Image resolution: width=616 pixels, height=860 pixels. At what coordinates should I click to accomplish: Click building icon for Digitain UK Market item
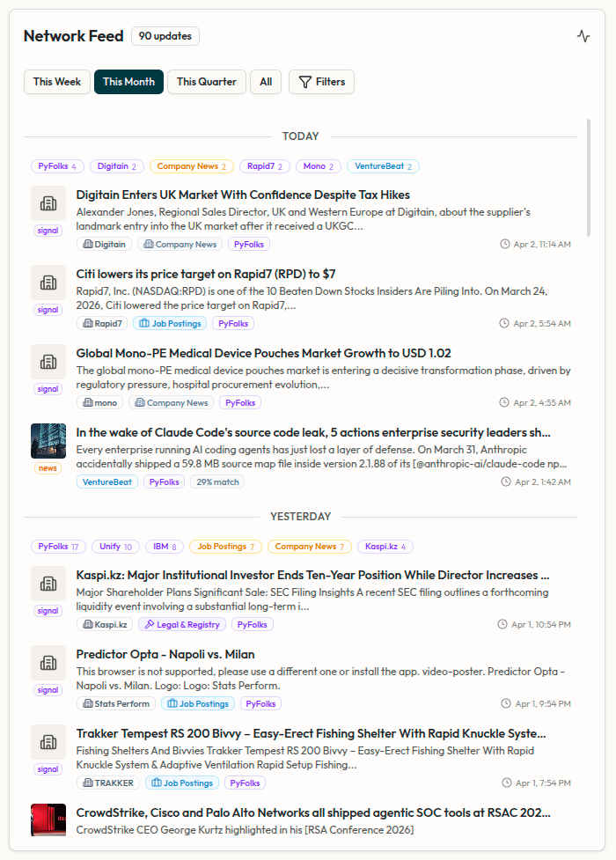point(48,203)
